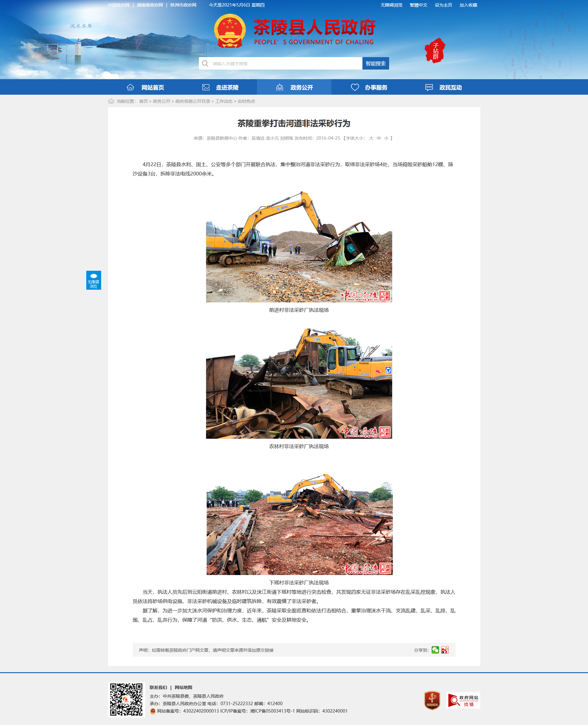Click the breadcrumb home icon

coord(111,101)
